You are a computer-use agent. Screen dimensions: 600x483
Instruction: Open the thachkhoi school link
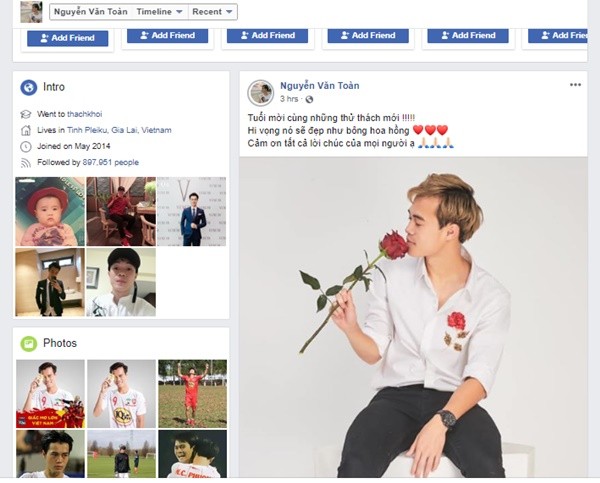click(x=87, y=115)
